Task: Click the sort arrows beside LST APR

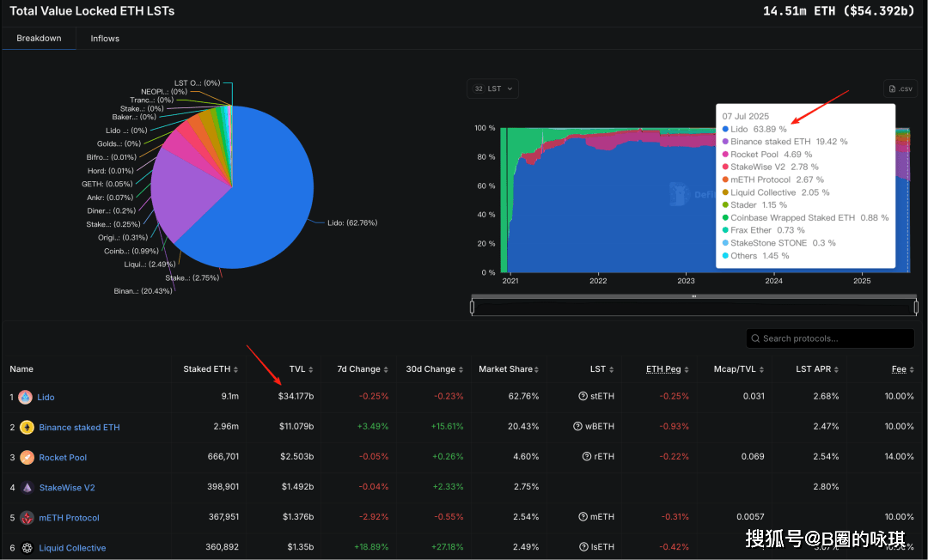Action: pos(836,369)
